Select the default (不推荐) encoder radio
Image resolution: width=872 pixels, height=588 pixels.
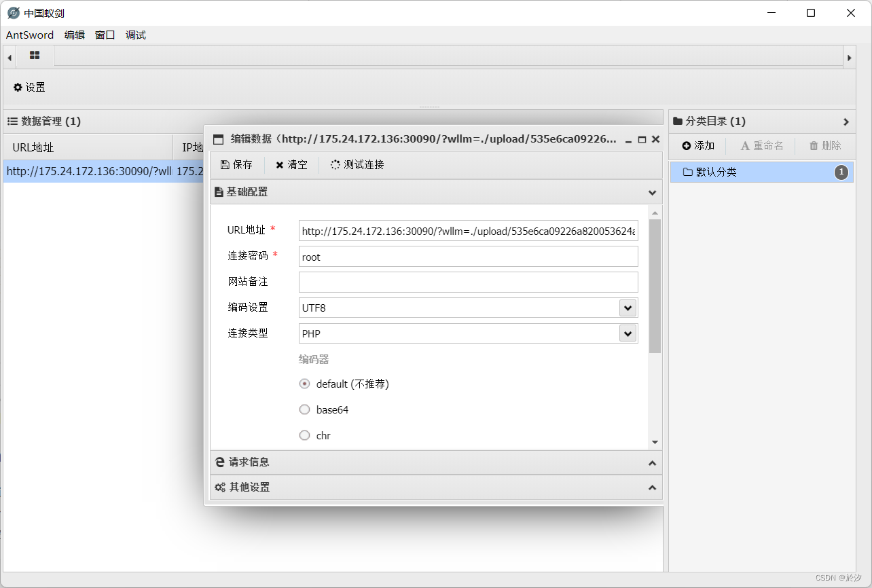click(304, 384)
